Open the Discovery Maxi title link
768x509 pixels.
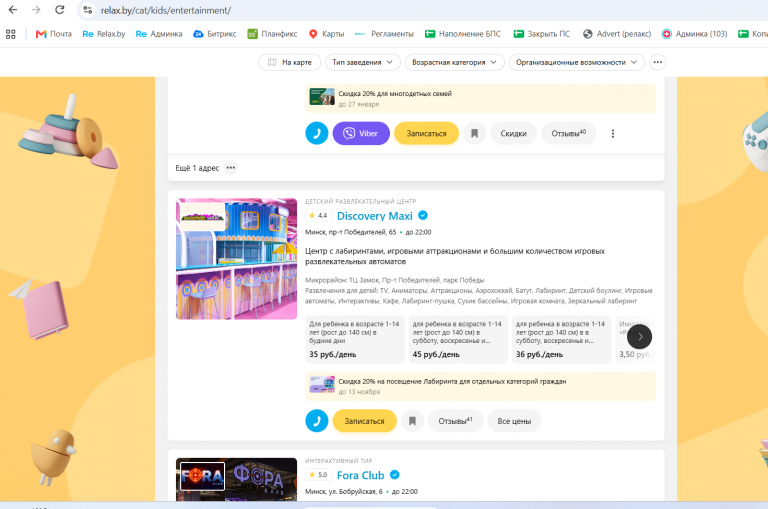pyautogui.click(x=375, y=216)
